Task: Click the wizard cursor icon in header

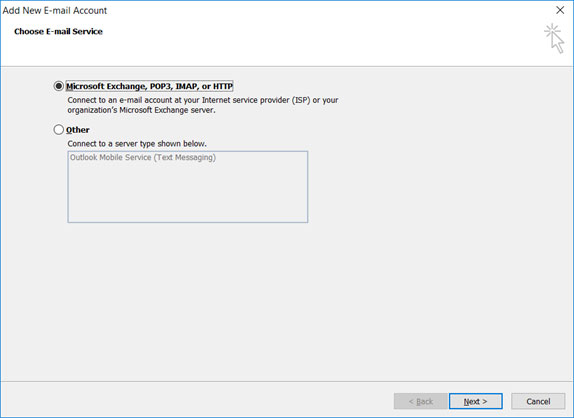Action: (x=554, y=38)
